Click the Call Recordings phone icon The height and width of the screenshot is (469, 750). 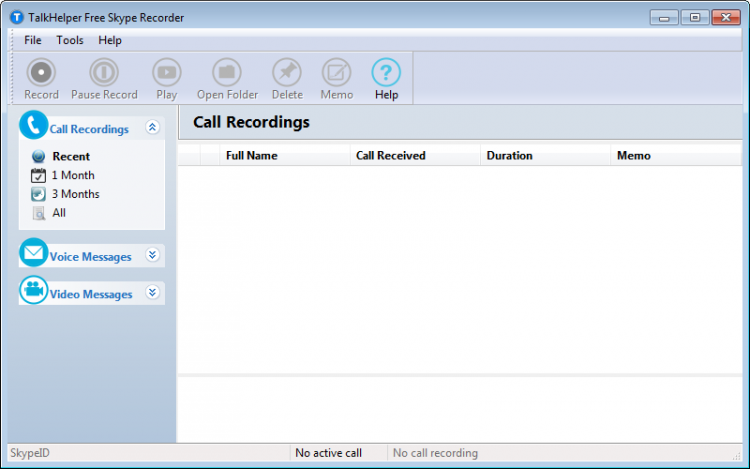pyautogui.click(x=33, y=125)
